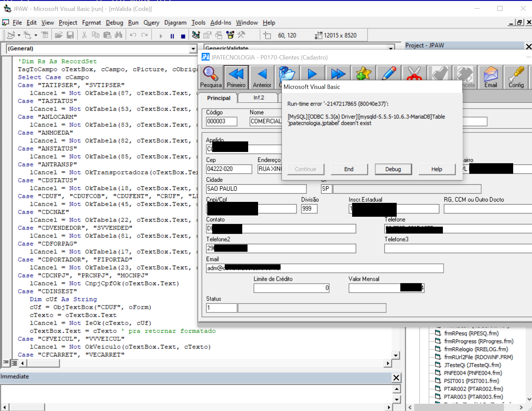Click the Find binoculars icon
532x411 pixels.
click(x=118, y=35)
